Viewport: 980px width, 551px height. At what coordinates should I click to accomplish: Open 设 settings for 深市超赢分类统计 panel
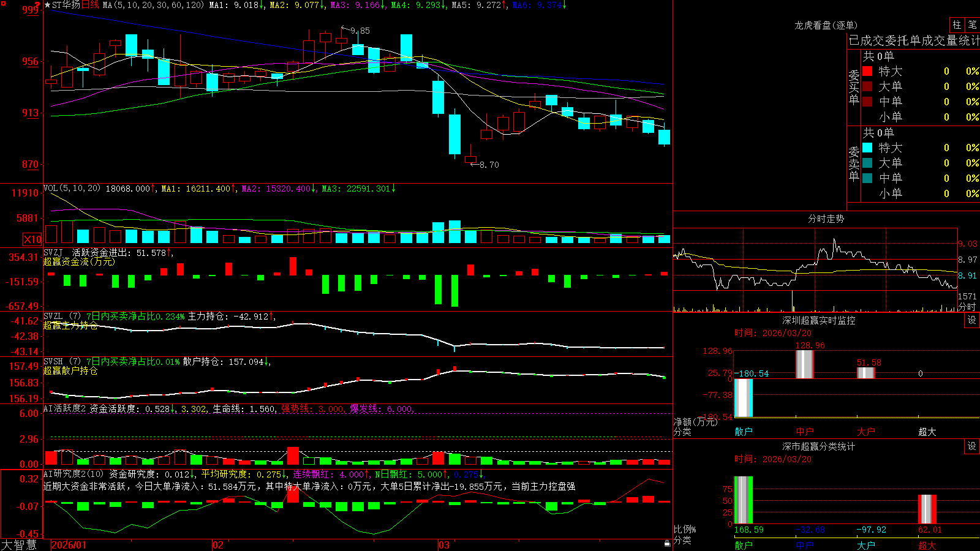972,446
